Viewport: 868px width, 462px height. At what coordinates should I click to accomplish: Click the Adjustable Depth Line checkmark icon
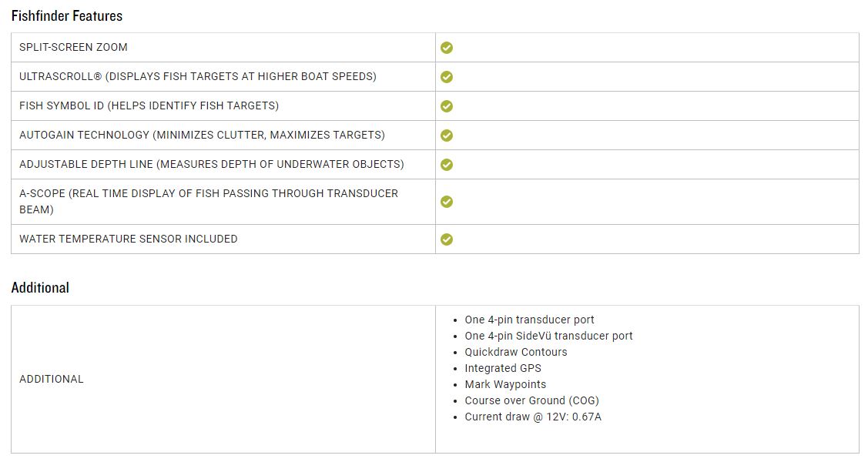pyautogui.click(x=447, y=165)
